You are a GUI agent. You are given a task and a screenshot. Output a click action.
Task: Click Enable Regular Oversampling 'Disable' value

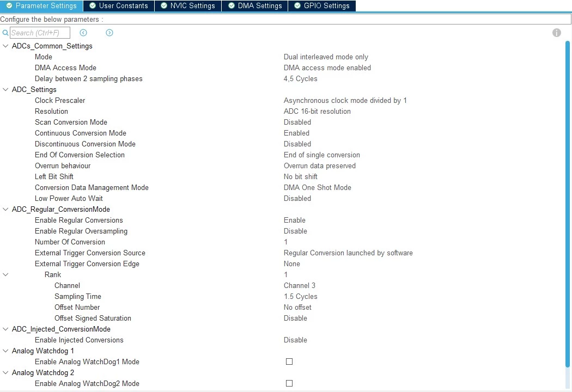[x=295, y=231]
